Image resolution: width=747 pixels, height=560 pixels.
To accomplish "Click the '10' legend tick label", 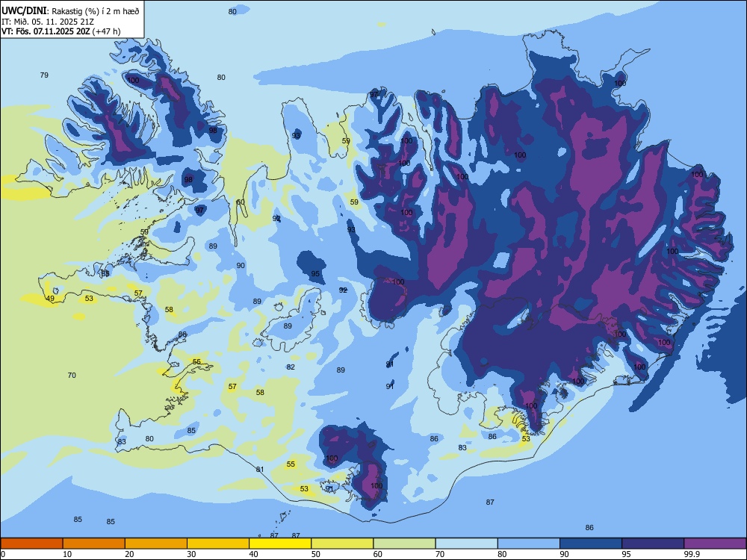I will (67, 554).
